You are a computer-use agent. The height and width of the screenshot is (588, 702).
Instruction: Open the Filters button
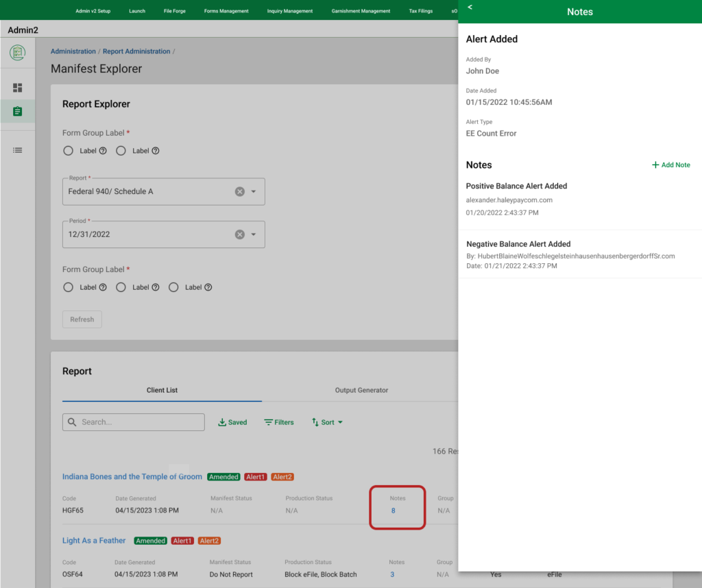tap(279, 422)
